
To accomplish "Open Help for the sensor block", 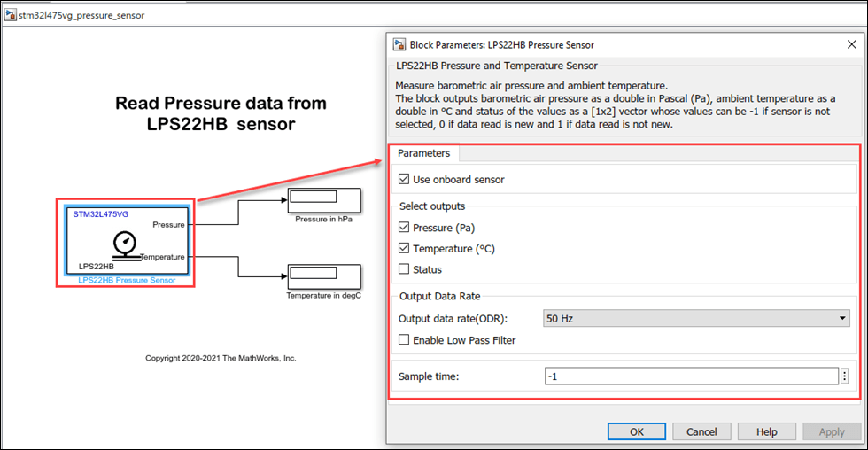I will (766, 431).
